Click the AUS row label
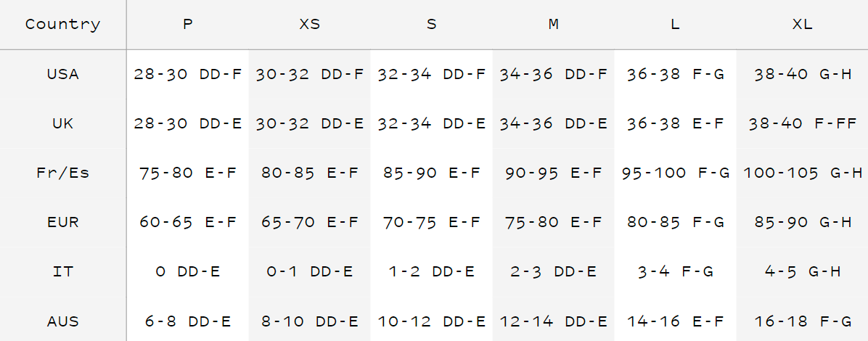Viewport: 868px width, 341px height. point(62,321)
